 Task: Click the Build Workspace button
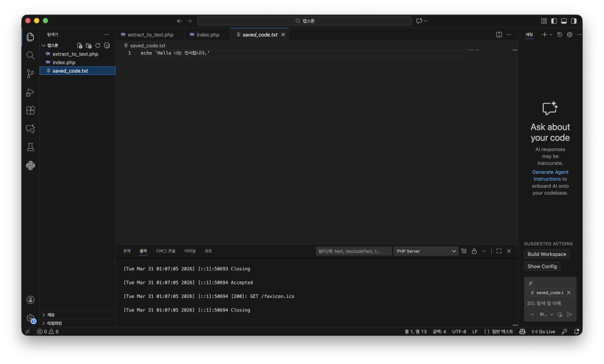(547, 254)
